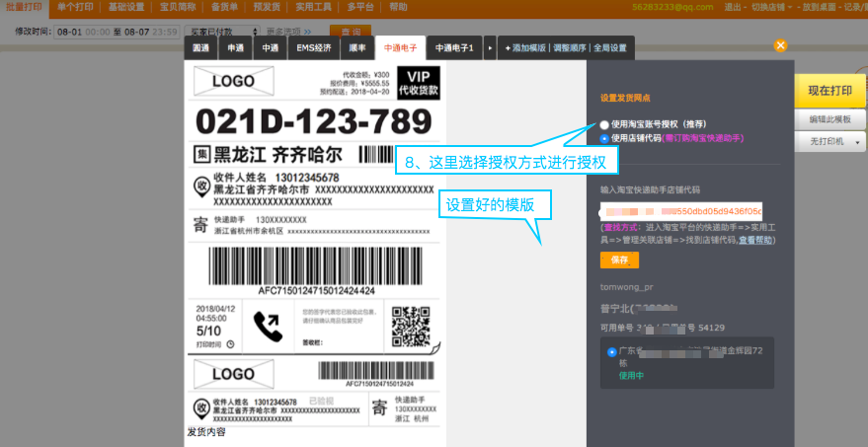Click the QR code on the label
Screen dimensions: 868x447
pyautogui.click(x=411, y=326)
